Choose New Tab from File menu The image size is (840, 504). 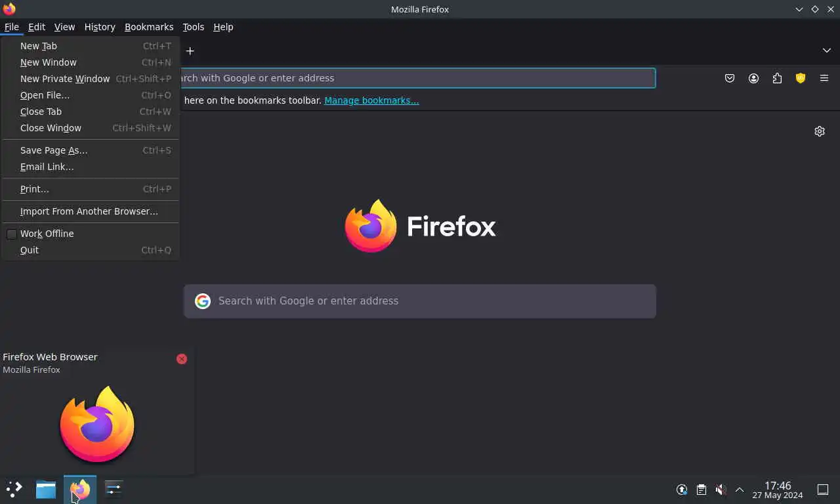point(91,46)
